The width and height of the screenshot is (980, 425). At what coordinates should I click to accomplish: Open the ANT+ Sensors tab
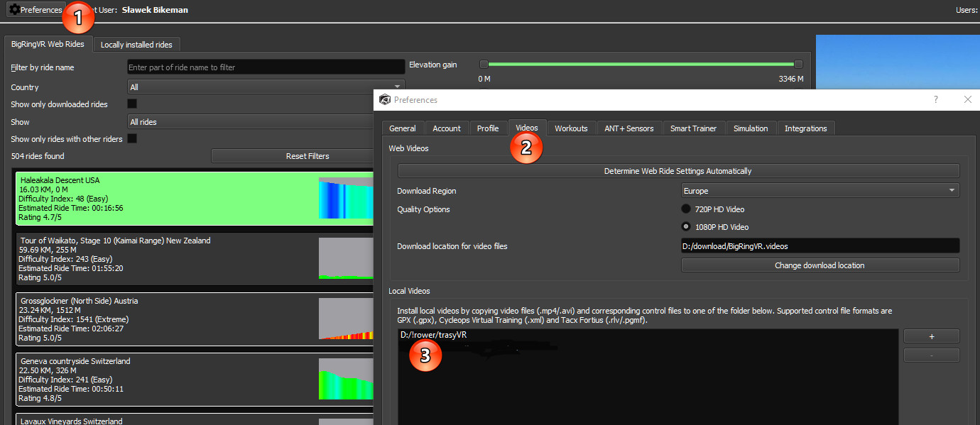(x=629, y=128)
